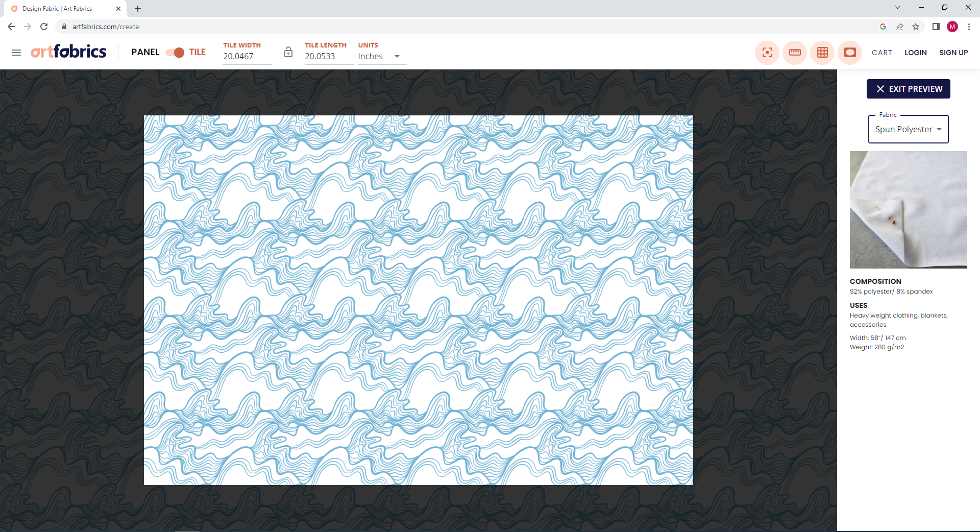Open a new browser tab
The height and width of the screenshot is (532, 980).
pos(138,9)
